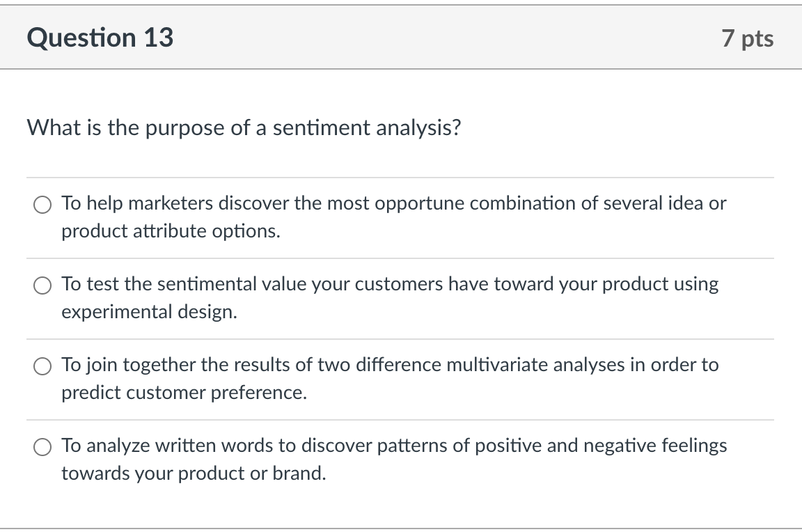The height and width of the screenshot is (532, 802).
Task: Select the 'predict customer preference' option
Action: (42, 366)
